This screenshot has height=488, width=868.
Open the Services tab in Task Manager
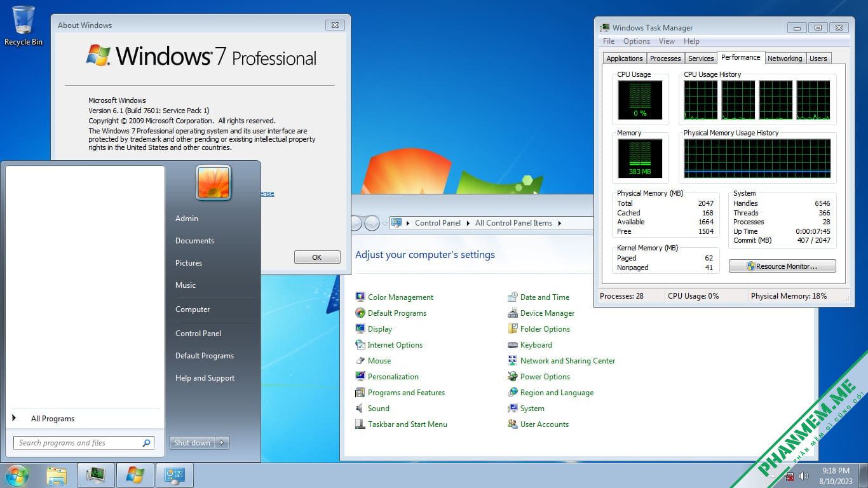point(701,58)
